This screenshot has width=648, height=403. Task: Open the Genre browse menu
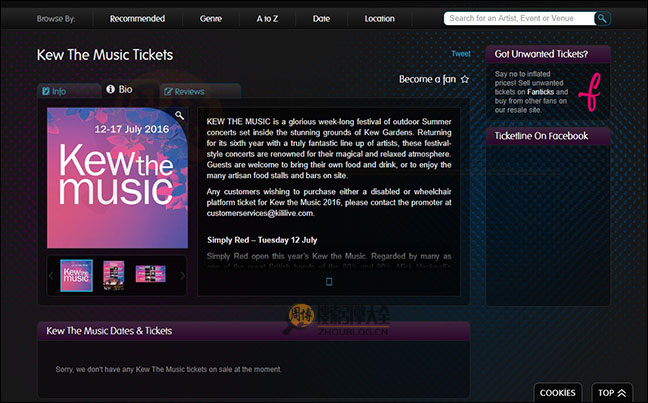pyautogui.click(x=211, y=18)
